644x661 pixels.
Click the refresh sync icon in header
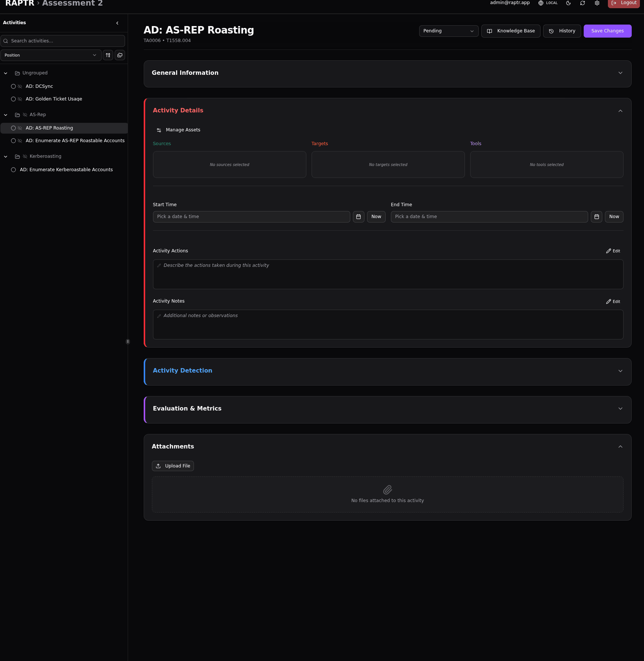583,3
